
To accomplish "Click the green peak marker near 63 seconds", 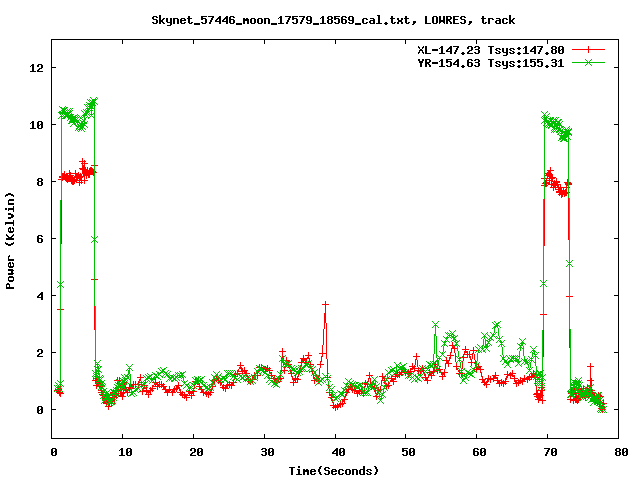I will pyautogui.click(x=496, y=325).
